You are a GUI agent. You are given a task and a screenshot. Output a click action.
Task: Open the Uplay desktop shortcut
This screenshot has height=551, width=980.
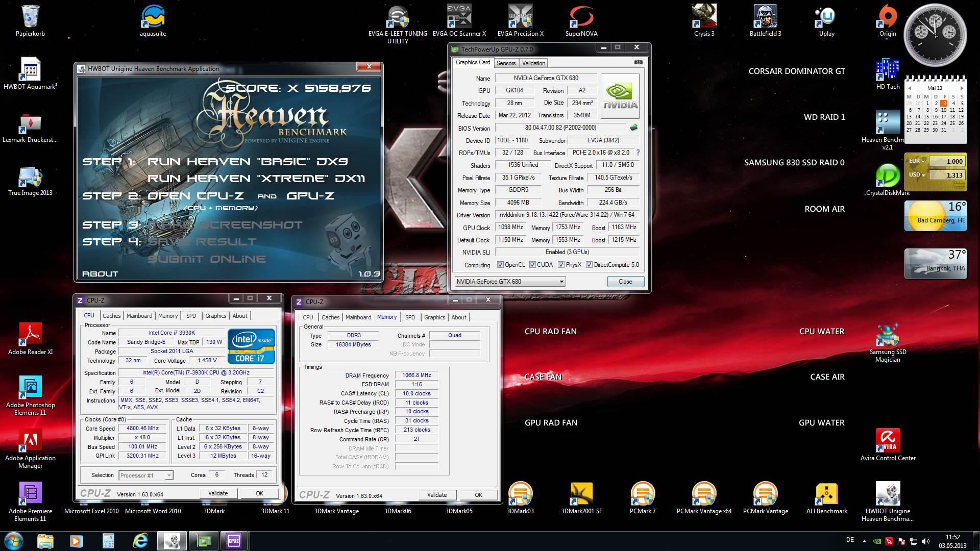[x=826, y=20]
